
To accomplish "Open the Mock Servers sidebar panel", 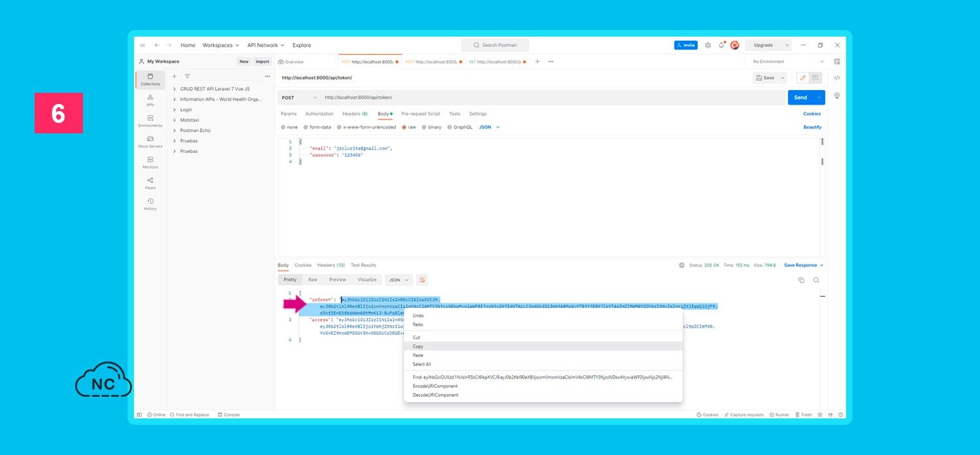I will [x=150, y=142].
